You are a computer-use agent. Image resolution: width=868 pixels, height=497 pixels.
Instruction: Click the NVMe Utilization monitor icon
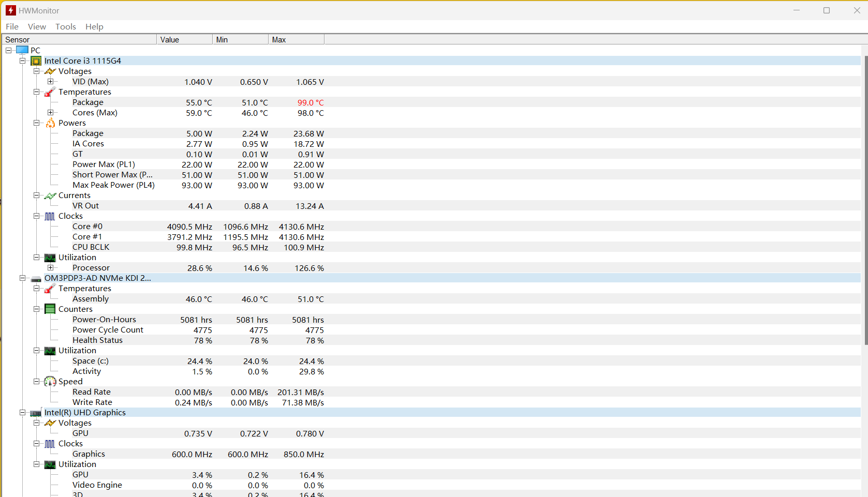click(50, 351)
